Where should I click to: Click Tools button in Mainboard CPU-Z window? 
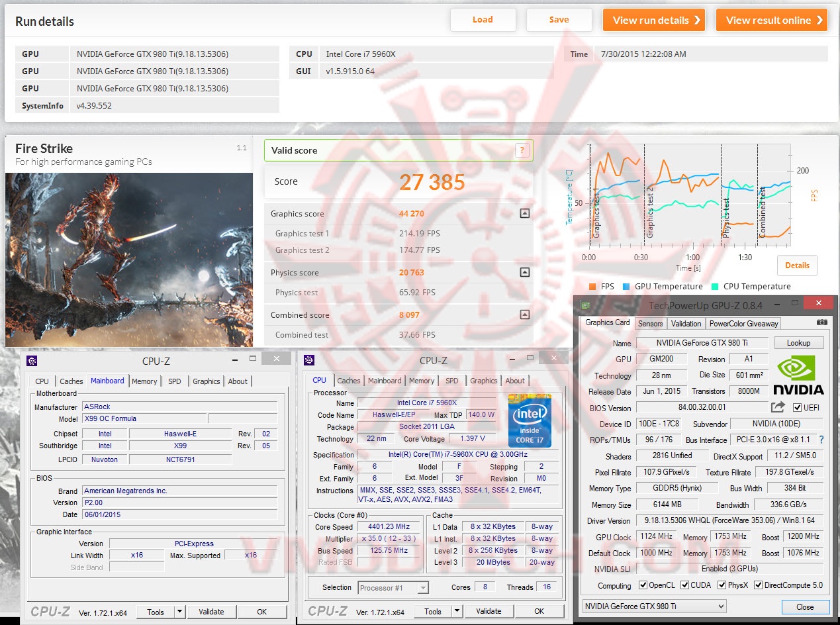[x=156, y=612]
